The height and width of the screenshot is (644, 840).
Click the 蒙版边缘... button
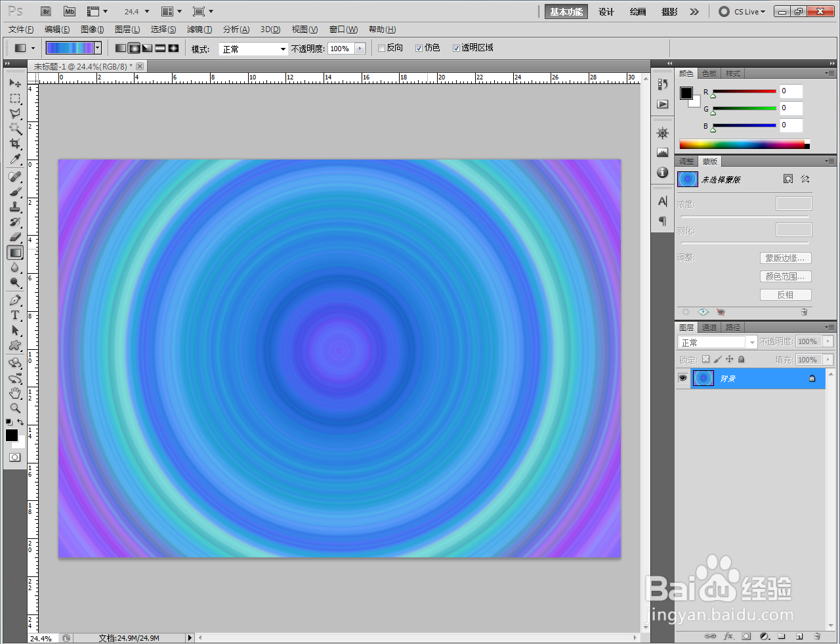click(786, 258)
